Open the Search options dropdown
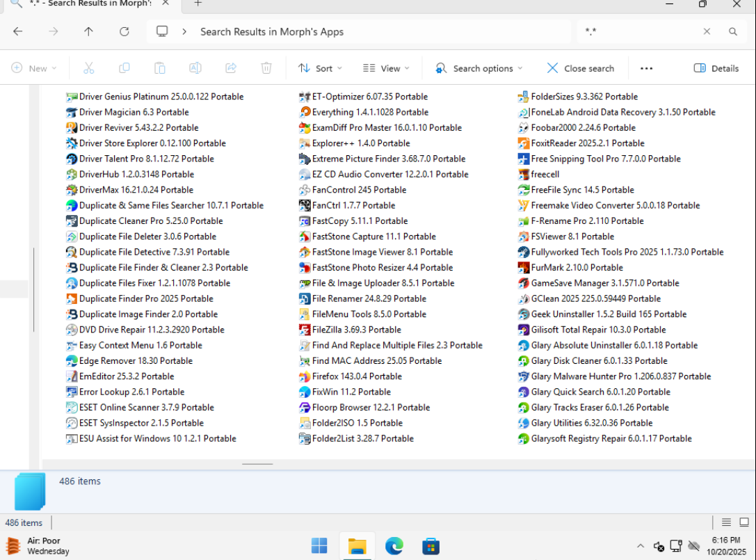Viewport: 756px width, 560px height. [x=478, y=68]
